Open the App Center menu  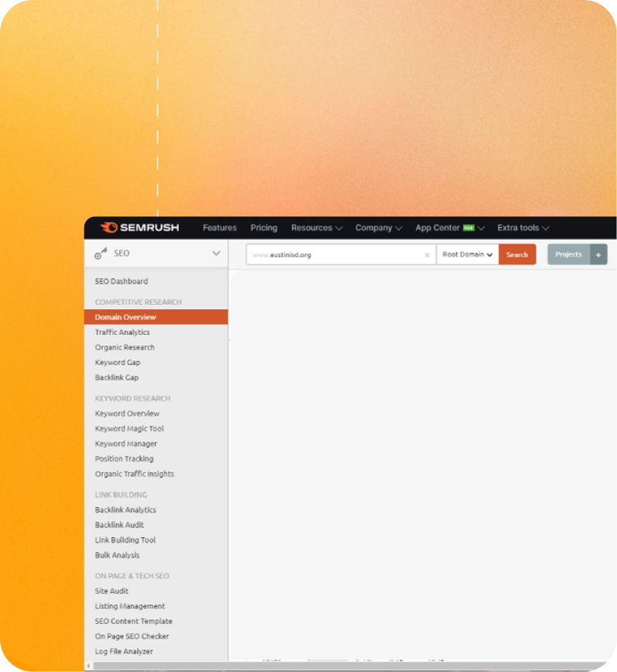[445, 228]
